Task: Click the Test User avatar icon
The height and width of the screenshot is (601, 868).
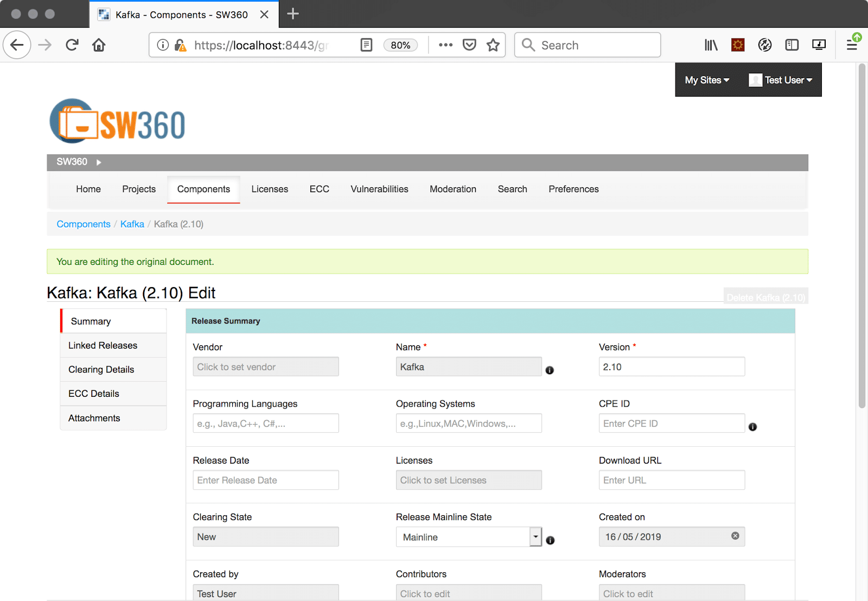Action: click(x=755, y=80)
